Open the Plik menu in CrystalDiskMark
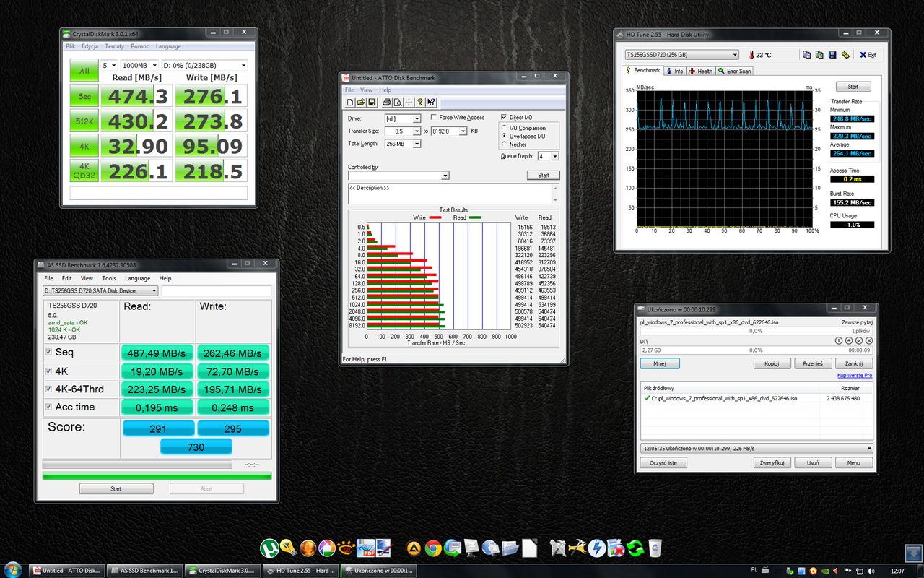The image size is (924, 578). [70, 46]
